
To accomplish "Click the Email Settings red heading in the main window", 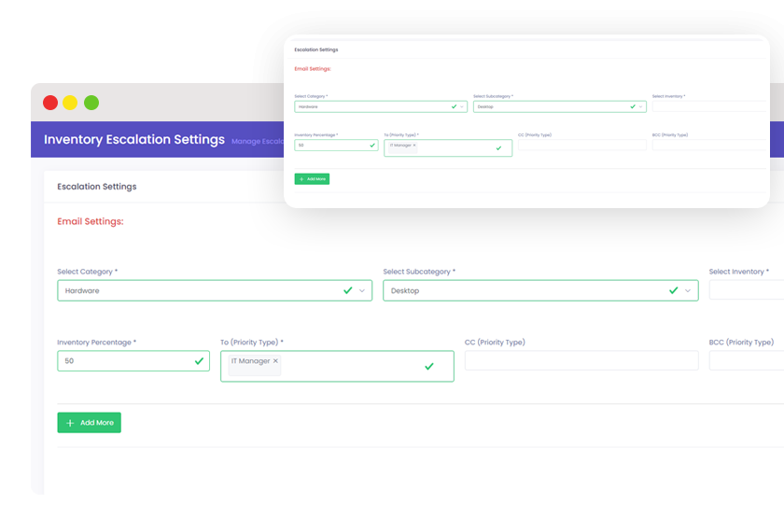I will click(x=91, y=221).
